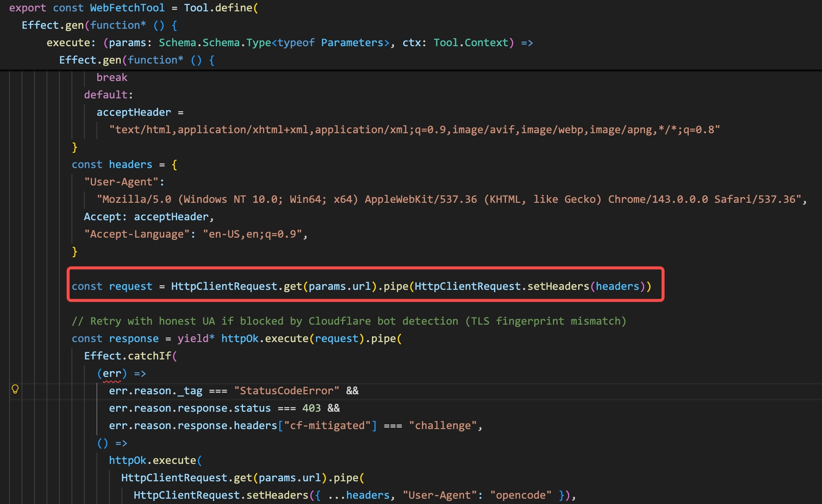822x504 pixels.
Task: Click the 'break' keyword
Action: coord(112,78)
